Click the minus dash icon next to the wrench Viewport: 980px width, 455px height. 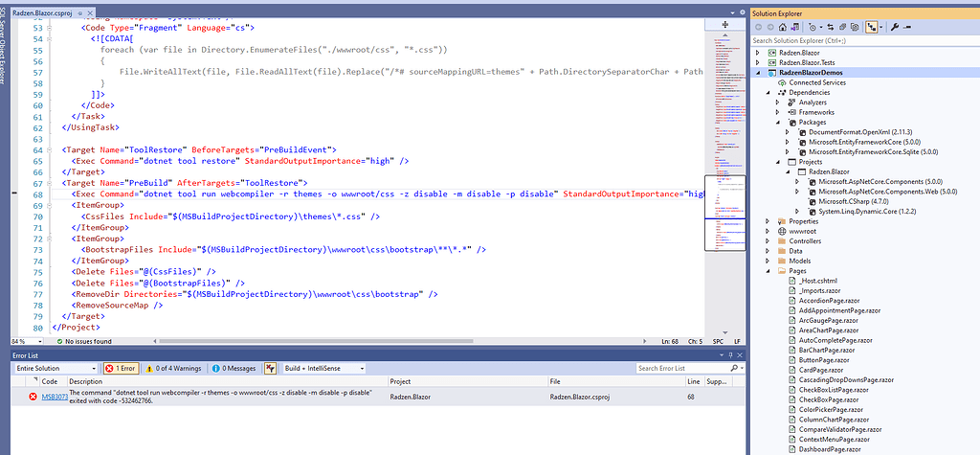907,27
